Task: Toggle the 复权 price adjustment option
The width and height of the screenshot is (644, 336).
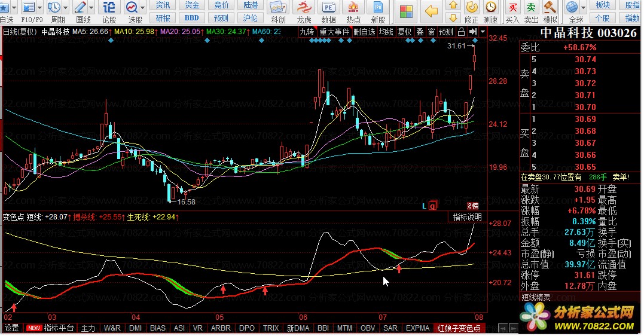Action: (x=405, y=32)
